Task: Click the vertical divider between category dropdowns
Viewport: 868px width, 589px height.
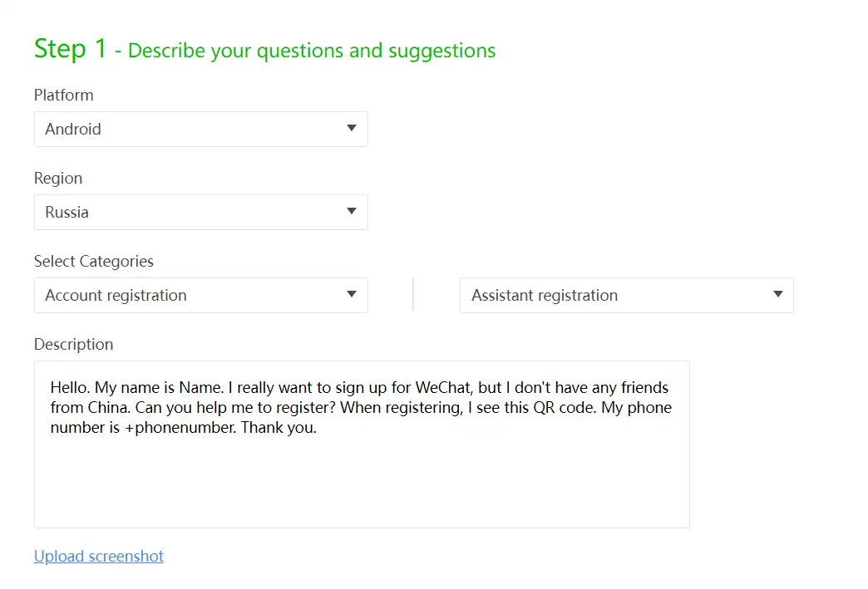Action: (413, 295)
